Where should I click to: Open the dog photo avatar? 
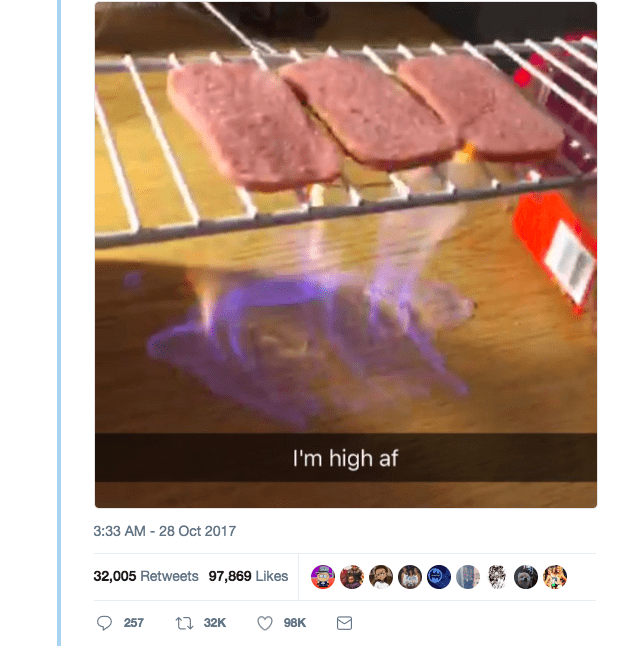pos(526,577)
